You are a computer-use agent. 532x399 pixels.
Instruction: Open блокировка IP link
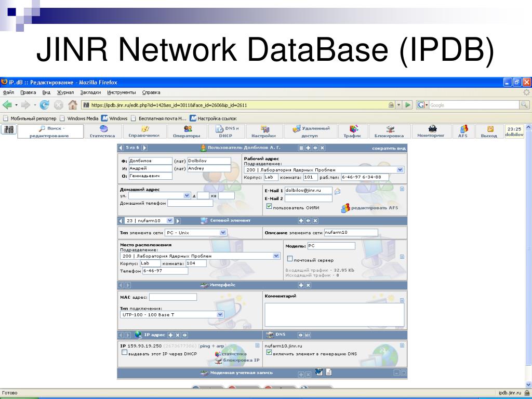pos(237,361)
